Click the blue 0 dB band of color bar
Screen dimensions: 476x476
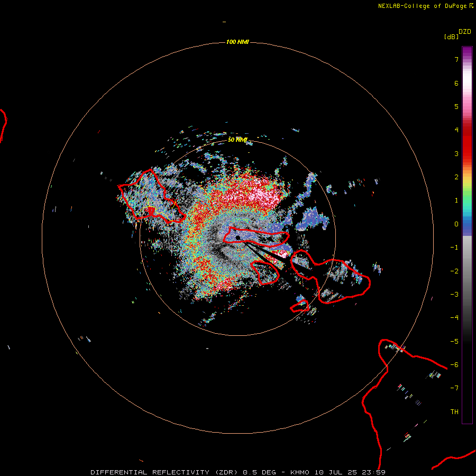pyautogui.click(x=467, y=226)
